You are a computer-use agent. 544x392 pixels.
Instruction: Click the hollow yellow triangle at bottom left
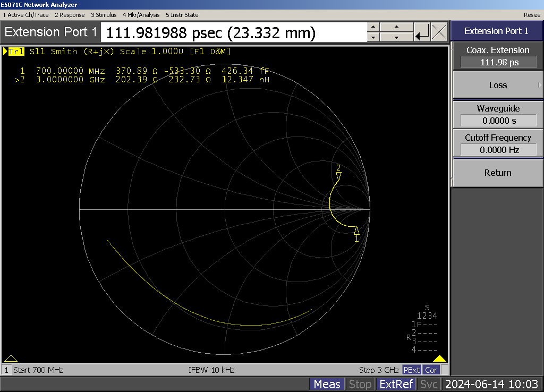(11, 359)
